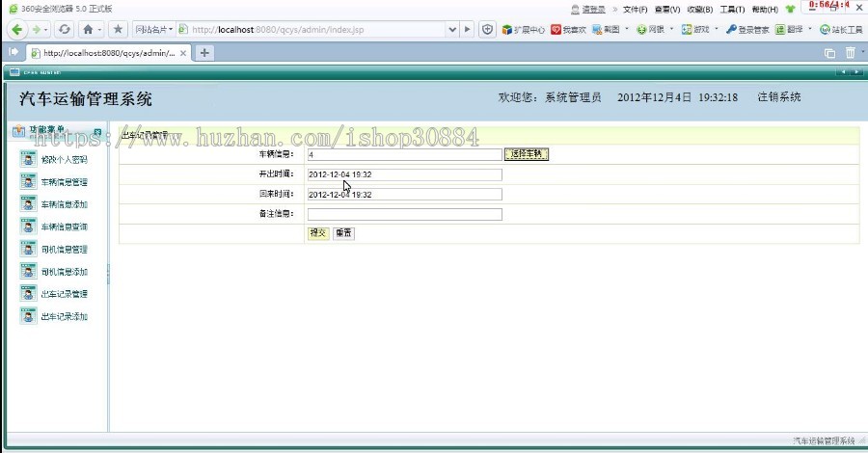This screenshot has height=453, width=868.
Task: Open 车辆信息查询 in sidebar
Action: point(54,226)
